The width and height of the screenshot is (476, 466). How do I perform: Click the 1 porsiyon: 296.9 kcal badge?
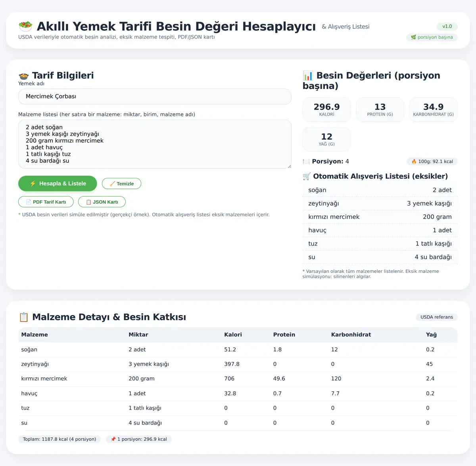click(x=138, y=439)
